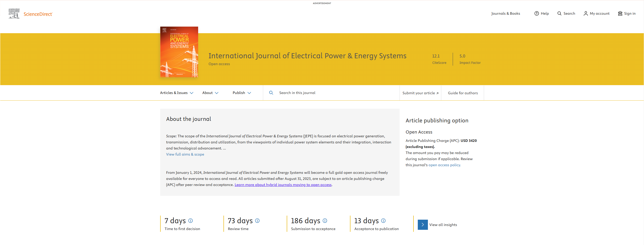Image resolution: width=644 pixels, height=245 pixels.
Task: Click Submission to acceptance label
Action: pyautogui.click(x=313, y=229)
